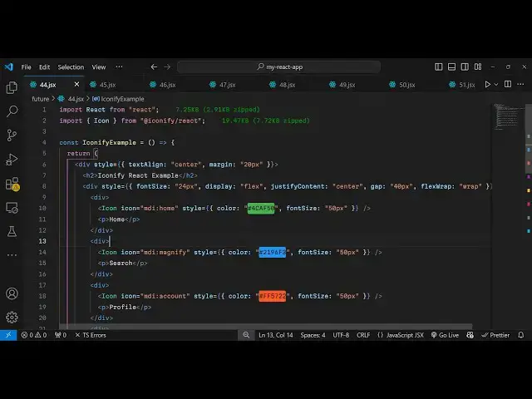Viewport: 532px width, 399px height.
Task: Open editor More Actions ellipsis
Action: point(520,84)
